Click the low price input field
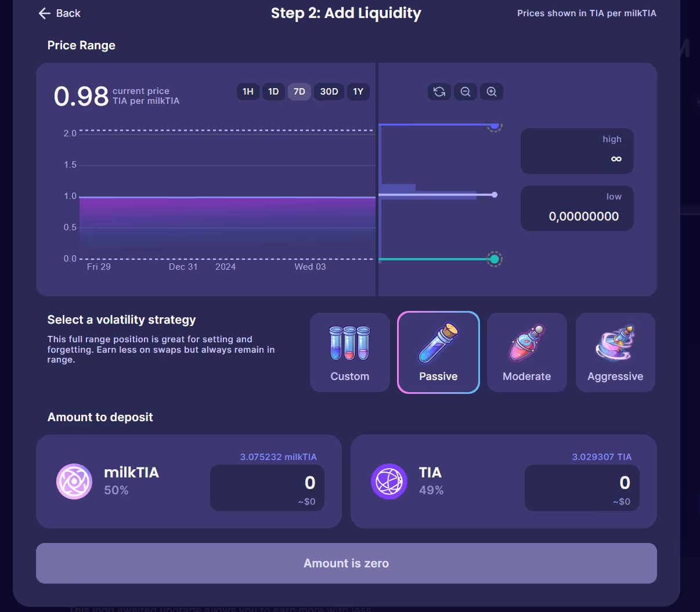 577,216
